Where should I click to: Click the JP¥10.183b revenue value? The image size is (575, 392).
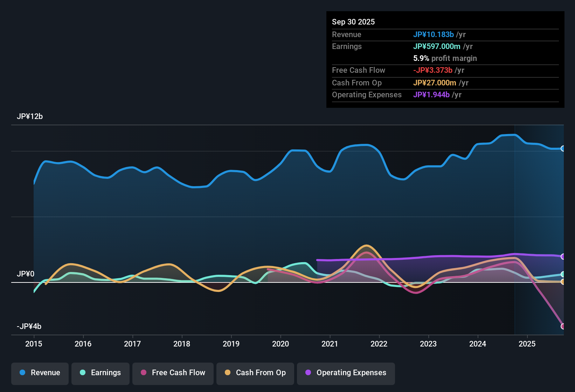point(434,34)
